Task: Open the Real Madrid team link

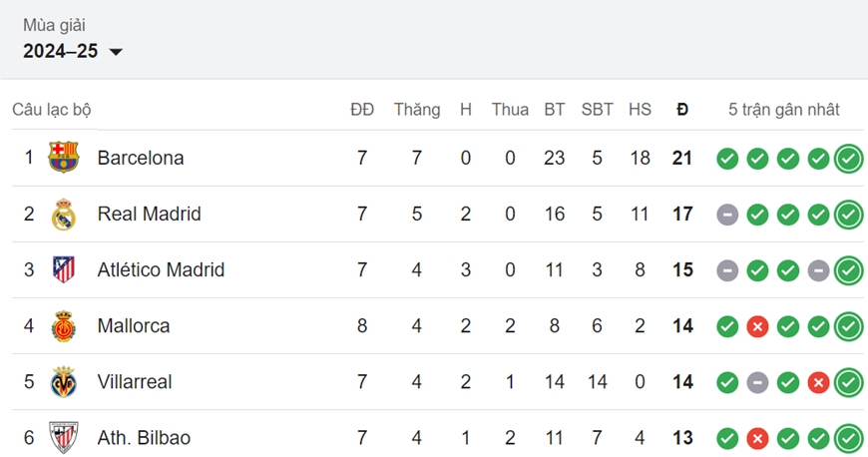Action: point(149,214)
